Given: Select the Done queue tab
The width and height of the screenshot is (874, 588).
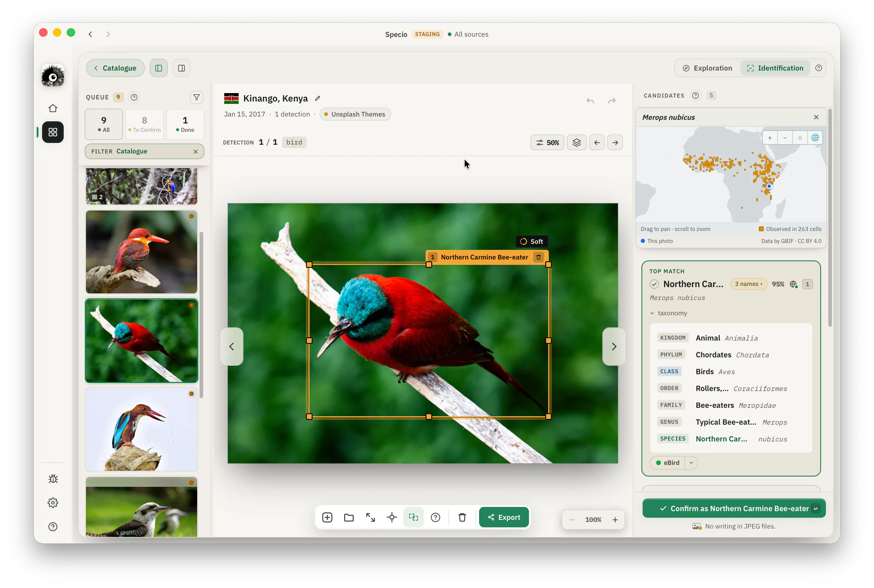Looking at the screenshot, I should point(185,124).
